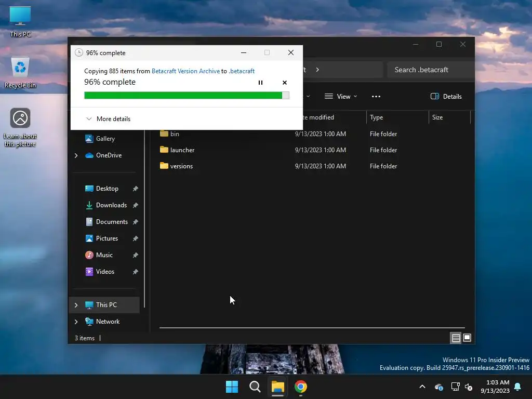Open network status tray icon

pos(455,387)
